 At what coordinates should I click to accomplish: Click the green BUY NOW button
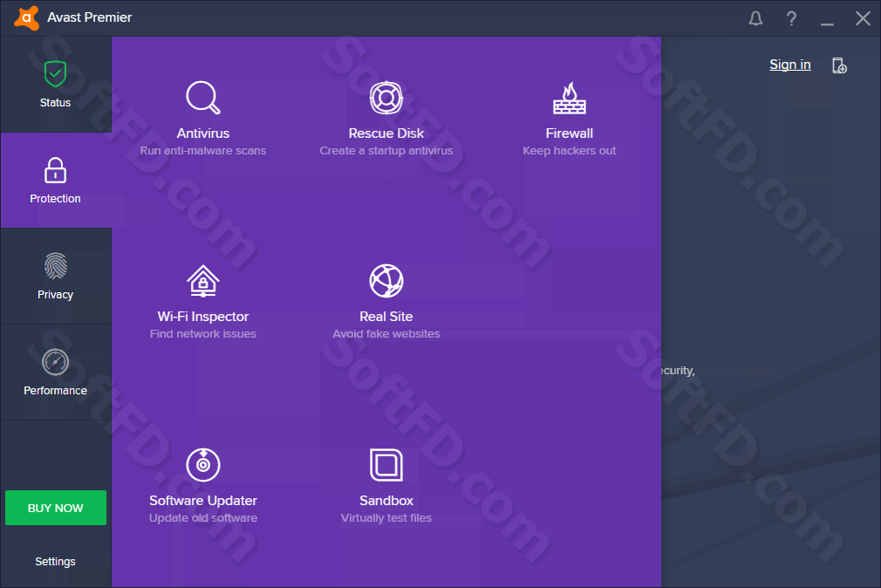(x=56, y=508)
